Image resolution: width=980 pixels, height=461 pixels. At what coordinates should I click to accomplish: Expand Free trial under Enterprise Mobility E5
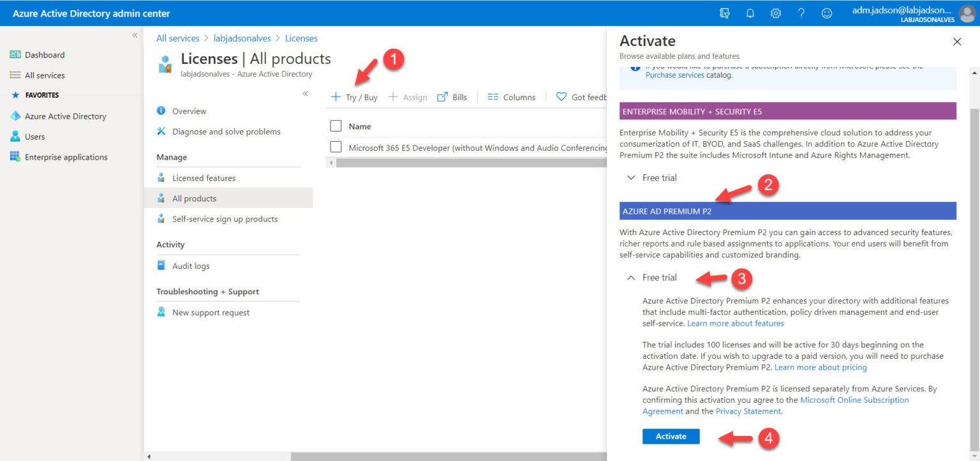[651, 178]
